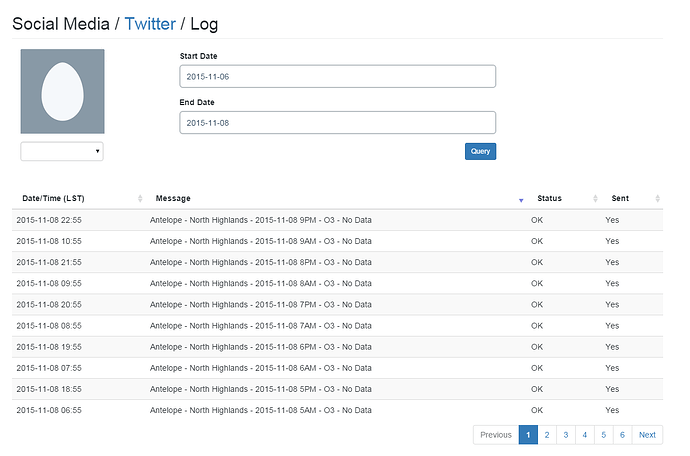Go to page 6 of the log
The width and height of the screenshot is (690, 456).
623,435
